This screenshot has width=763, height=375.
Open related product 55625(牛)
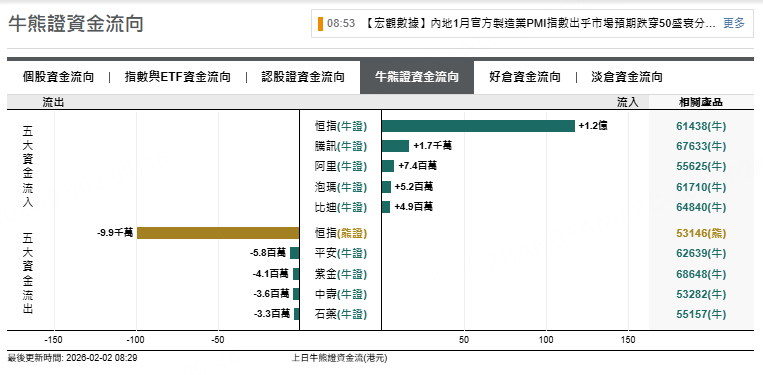(701, 166)
